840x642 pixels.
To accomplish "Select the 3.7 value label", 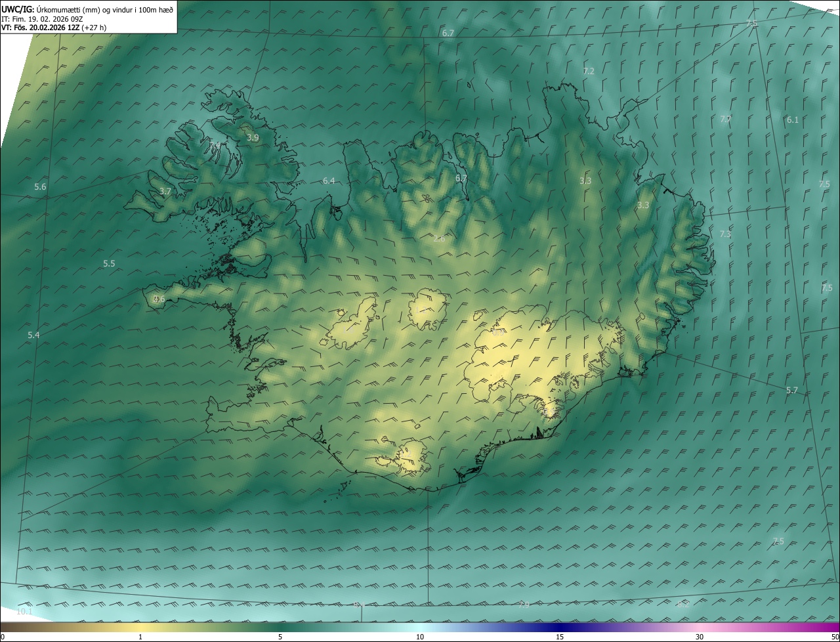I will click(165, 192).
